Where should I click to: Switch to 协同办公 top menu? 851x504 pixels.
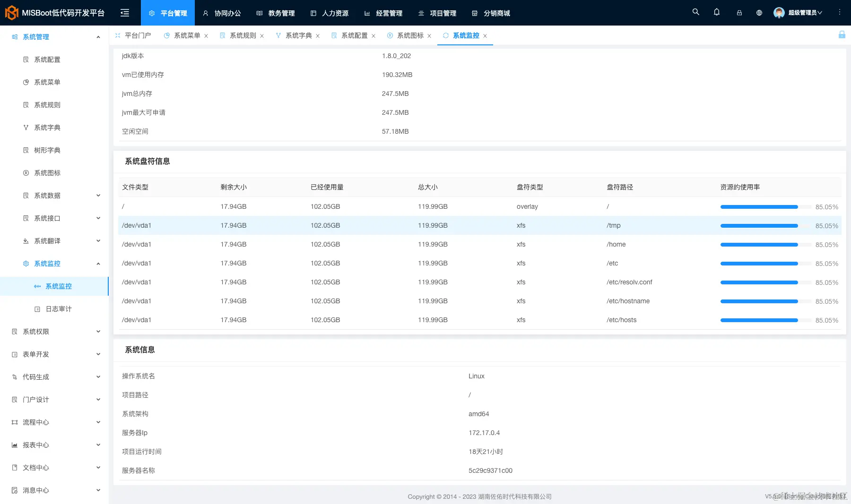222,13
